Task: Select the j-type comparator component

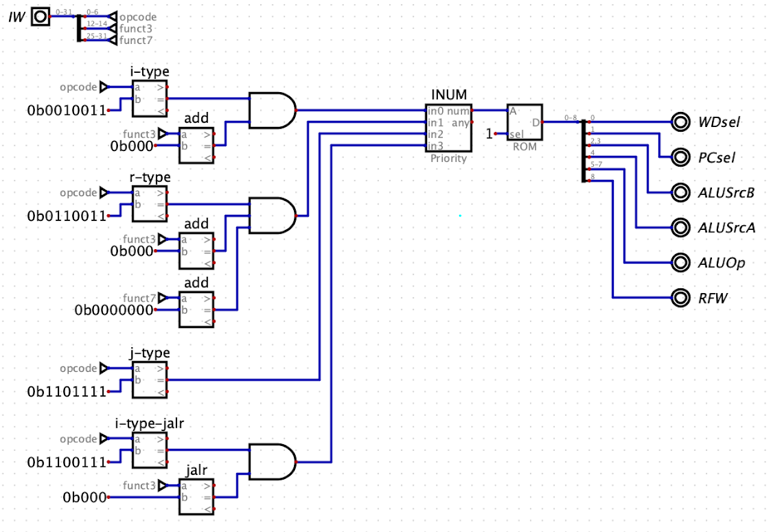Action: [x=149, y=379]
